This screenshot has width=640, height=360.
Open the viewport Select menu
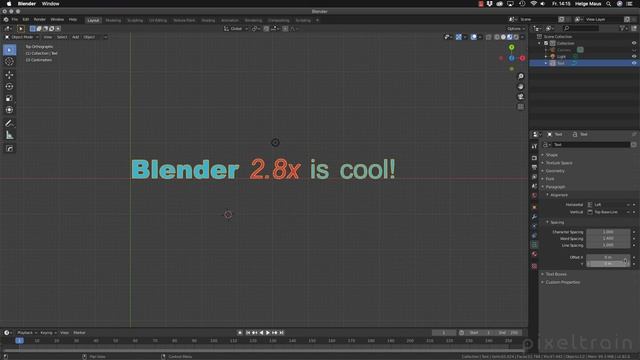[x=62, y=37]
